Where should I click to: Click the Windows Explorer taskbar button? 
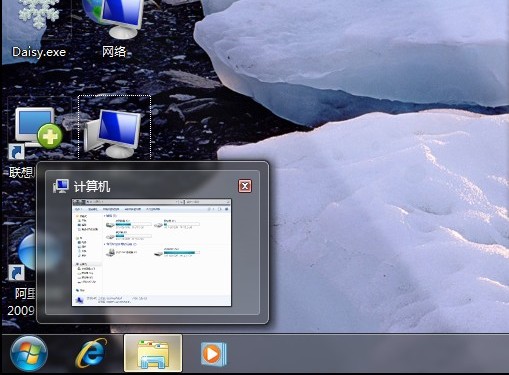tap(153, 353)
